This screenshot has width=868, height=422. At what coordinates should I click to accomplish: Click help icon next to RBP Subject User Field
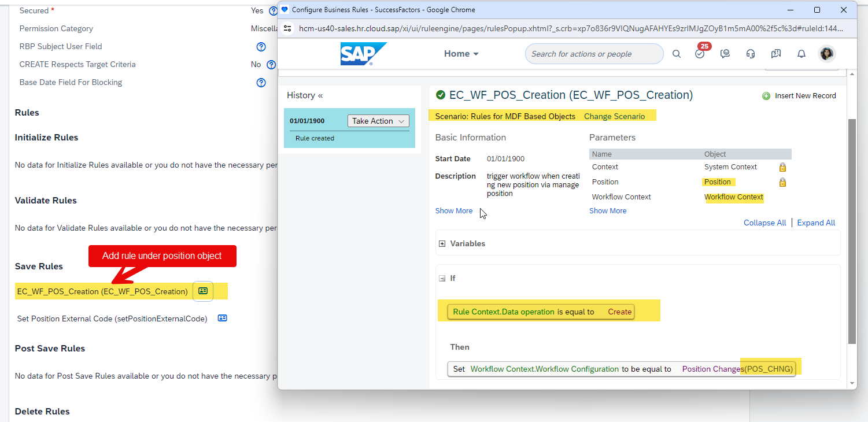pyautogui.click(x=261, y=46)
